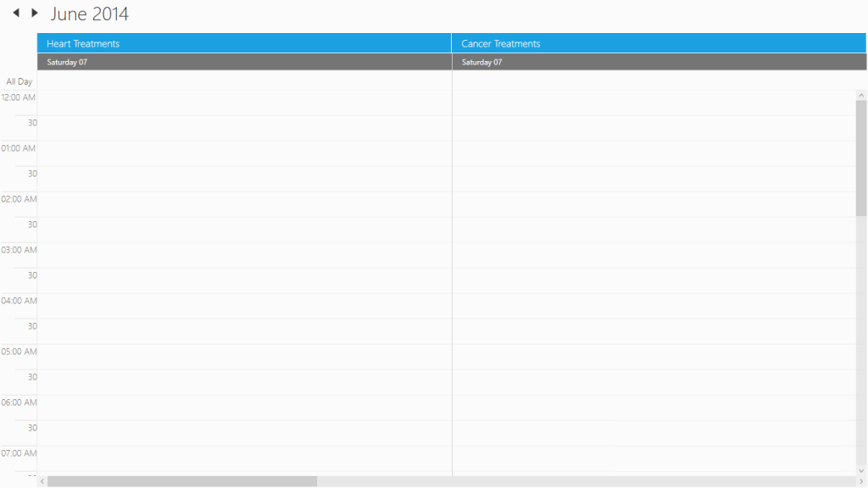This screenshot has width=868, height=488.
Task: Click the June 2014 header title
Action: coord(90,14)
